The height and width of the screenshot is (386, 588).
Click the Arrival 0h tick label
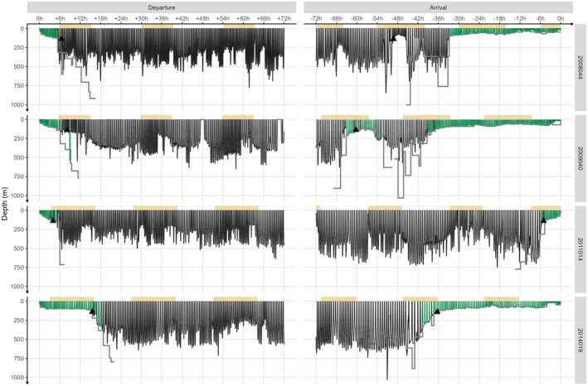(x=561, y=18)
